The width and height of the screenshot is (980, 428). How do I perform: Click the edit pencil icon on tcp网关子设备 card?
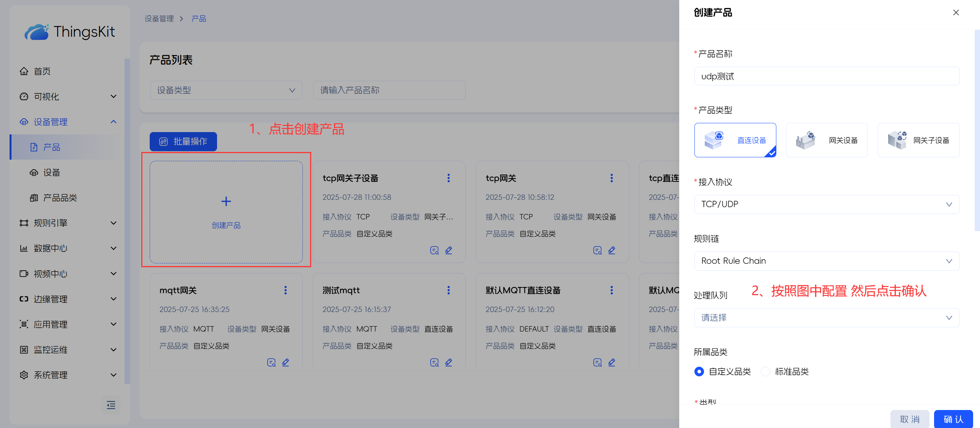point(449,250)
